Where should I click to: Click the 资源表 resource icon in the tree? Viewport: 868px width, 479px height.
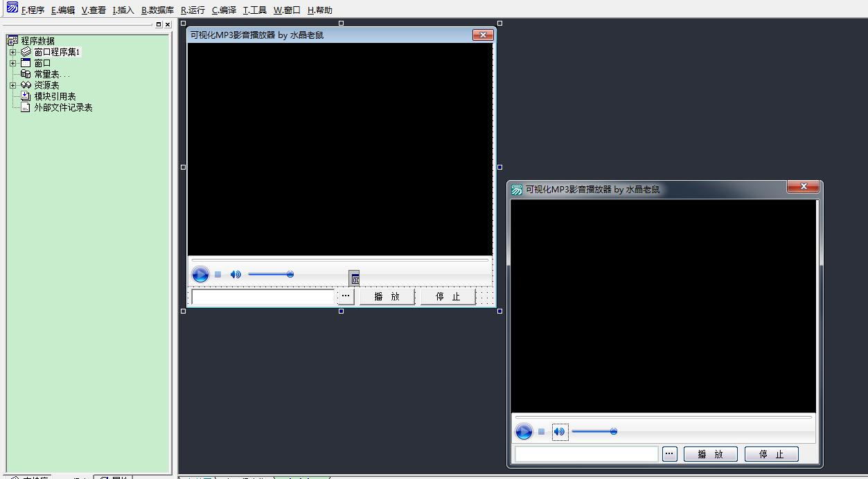pos(26,85)
